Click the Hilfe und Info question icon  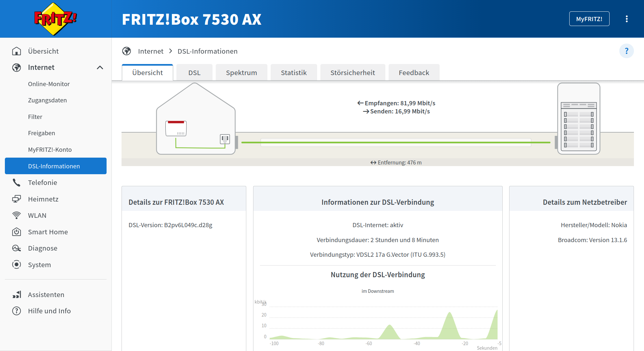pos(17,311)
